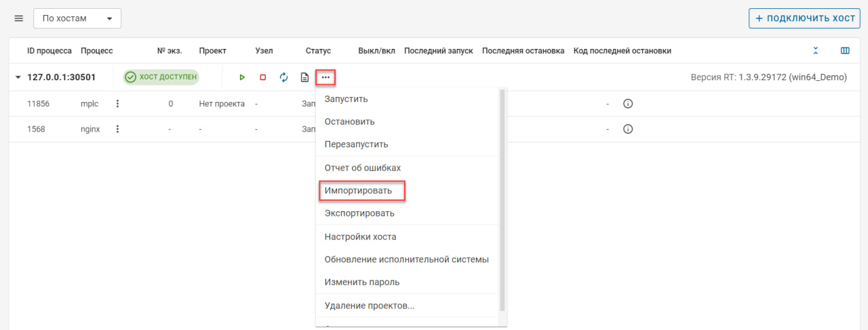Click the '№ экз.' column header
This screenshot has height=330, width=868.
pyautogui.click(x=170, y=51)
